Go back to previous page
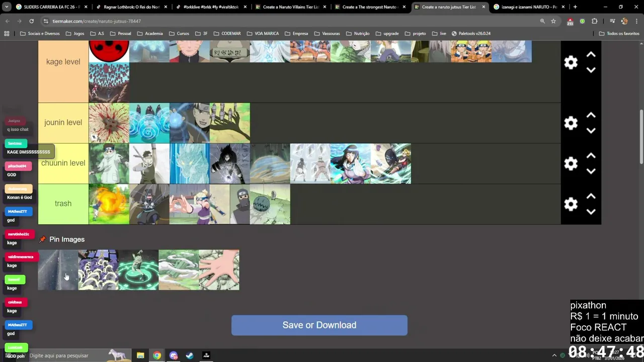This screenshot has width=644, height=362. pyautogui.click(x=8, y=21)
